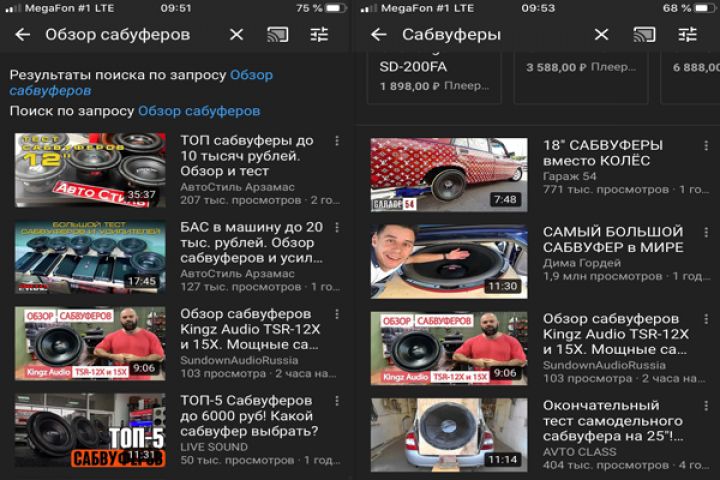Open the product card priced '3 588,00 ₽'

(581, 77)
